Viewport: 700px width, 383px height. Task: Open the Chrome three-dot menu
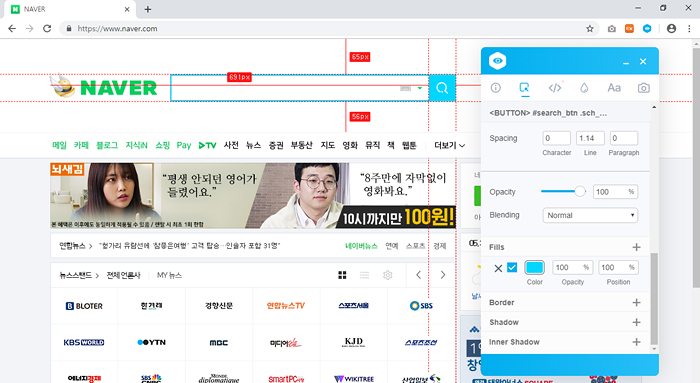coord(689,29)
